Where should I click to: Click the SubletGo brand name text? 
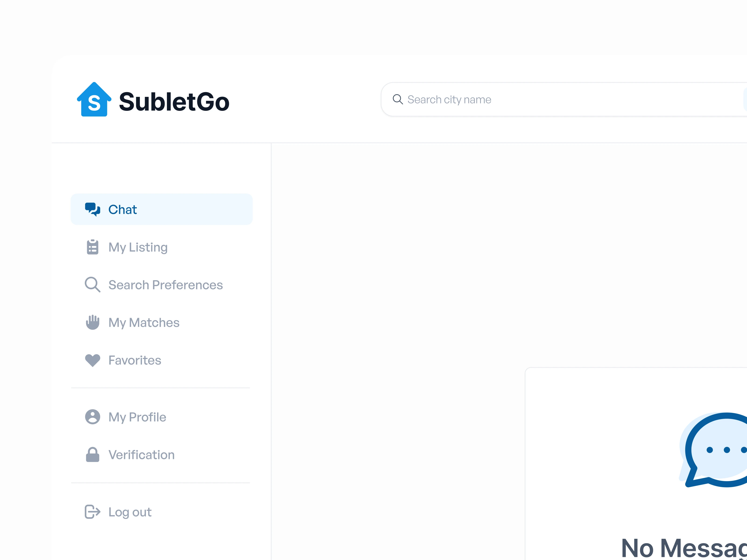click(x=174, y=101)
